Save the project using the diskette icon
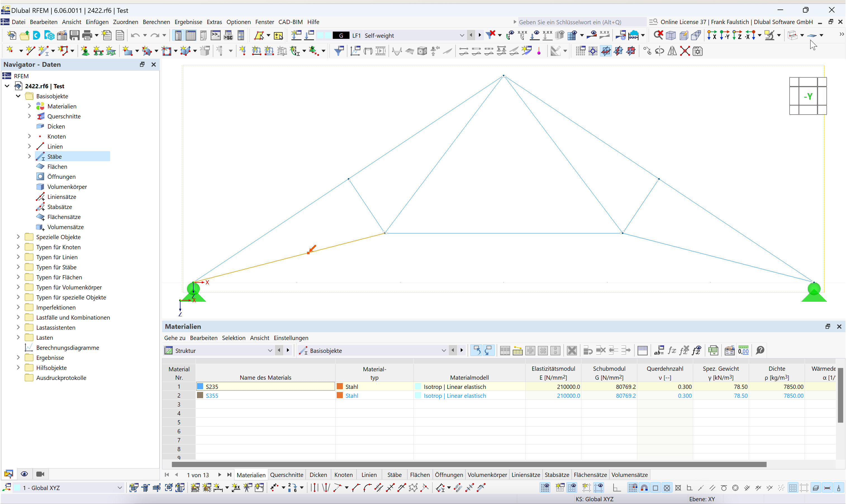Viewport: 846px width, 504px height. (74, 35)
